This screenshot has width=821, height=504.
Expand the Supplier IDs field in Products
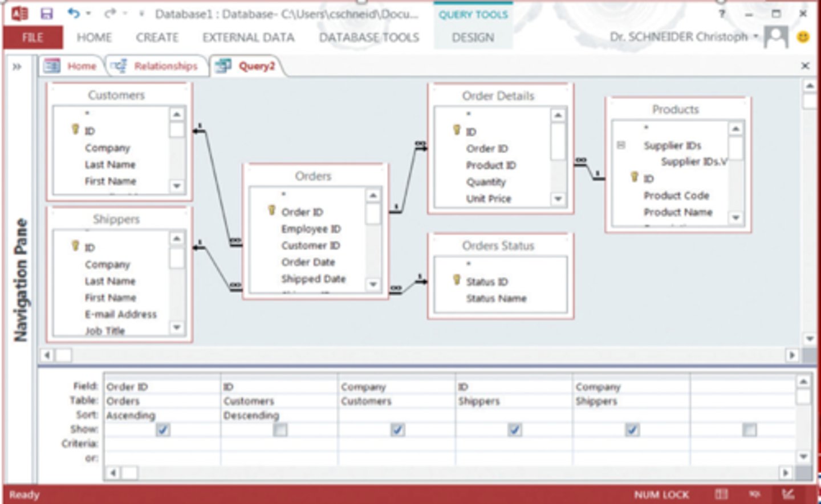[x=621, y=145]
